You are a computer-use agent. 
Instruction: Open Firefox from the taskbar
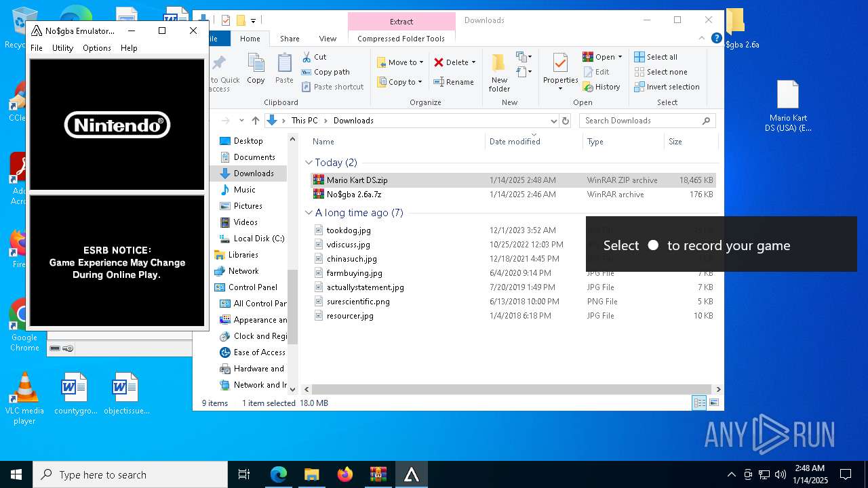[345, 474]
